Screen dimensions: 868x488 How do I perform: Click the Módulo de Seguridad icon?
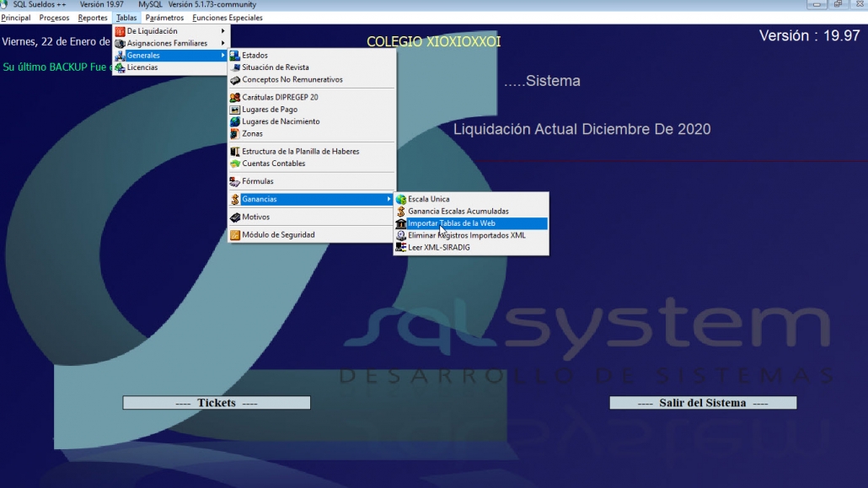[x=235, y=235]
